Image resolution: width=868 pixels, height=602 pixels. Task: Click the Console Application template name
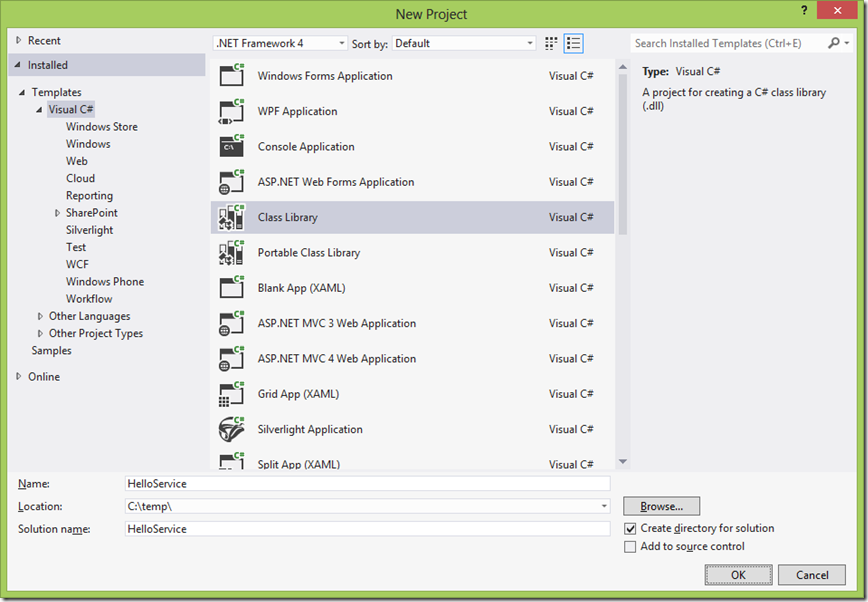pyautogui.click(x=306, y=146)
